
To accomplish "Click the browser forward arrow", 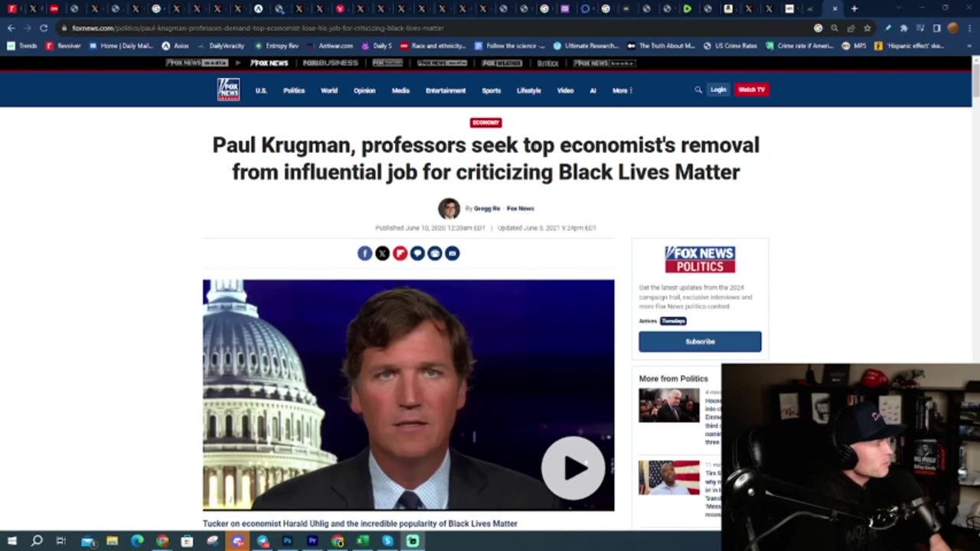I will point(27,28).
